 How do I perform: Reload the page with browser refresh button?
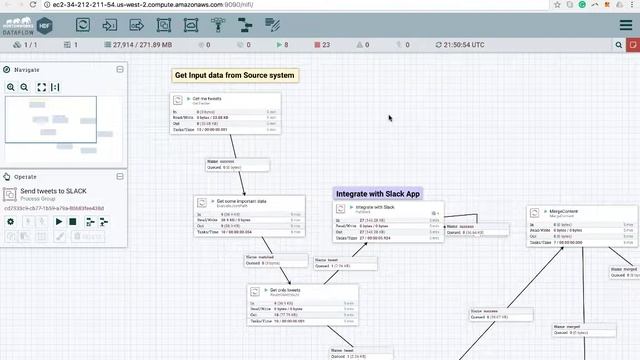(x=33, y=4)
